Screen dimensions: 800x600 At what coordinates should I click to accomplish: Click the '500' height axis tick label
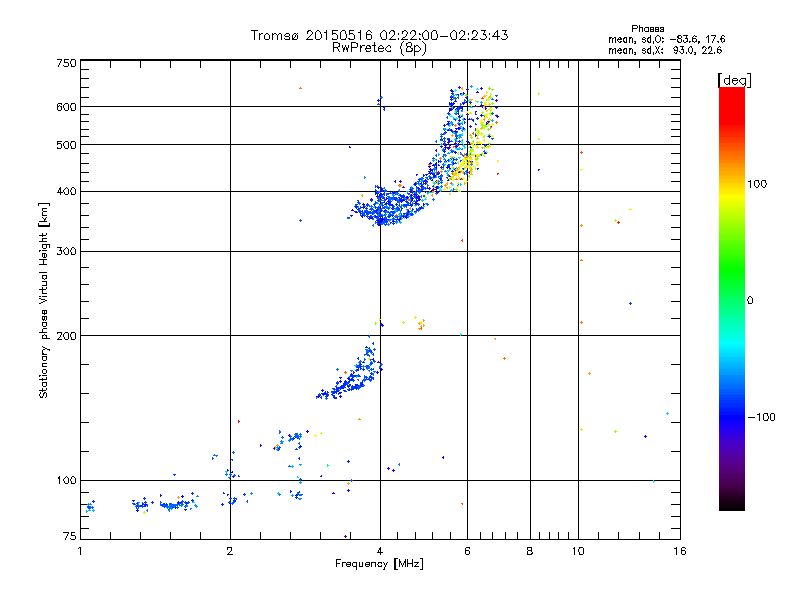coord(66,145)
